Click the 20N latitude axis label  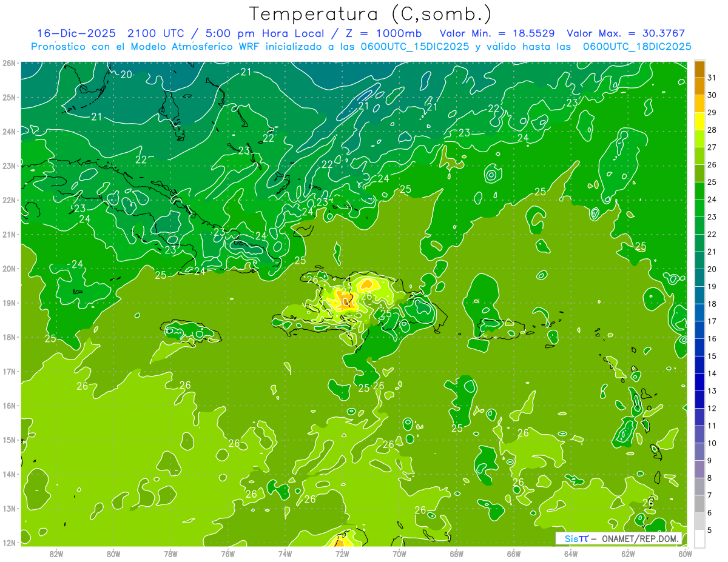(x=8, y=269)
